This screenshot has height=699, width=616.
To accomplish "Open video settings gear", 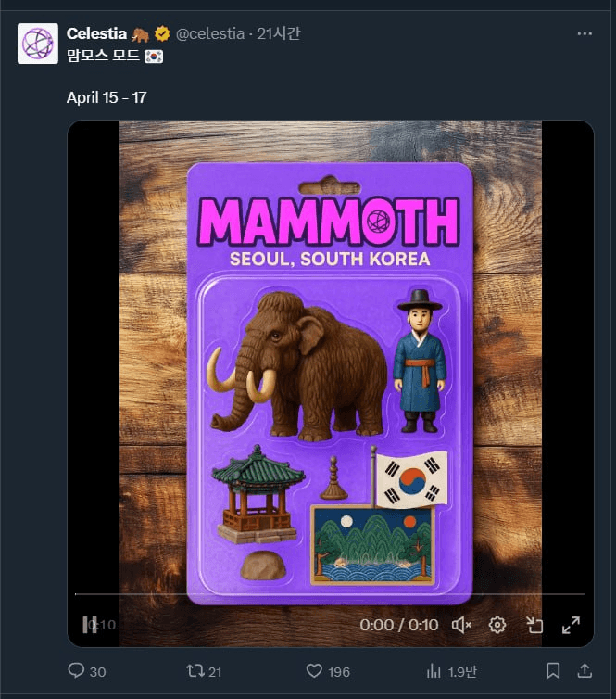I will click(x=497, y=625).
